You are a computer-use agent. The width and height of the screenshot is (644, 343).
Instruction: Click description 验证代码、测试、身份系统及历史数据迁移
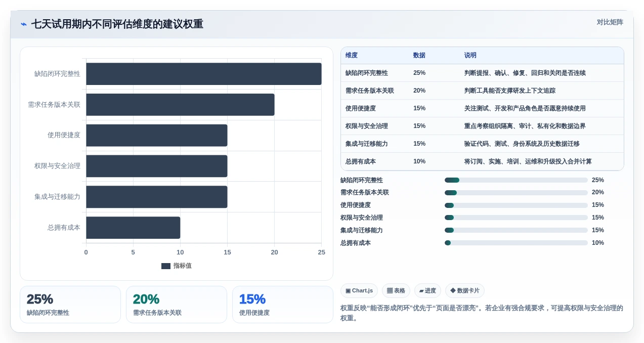click(522, 144)
